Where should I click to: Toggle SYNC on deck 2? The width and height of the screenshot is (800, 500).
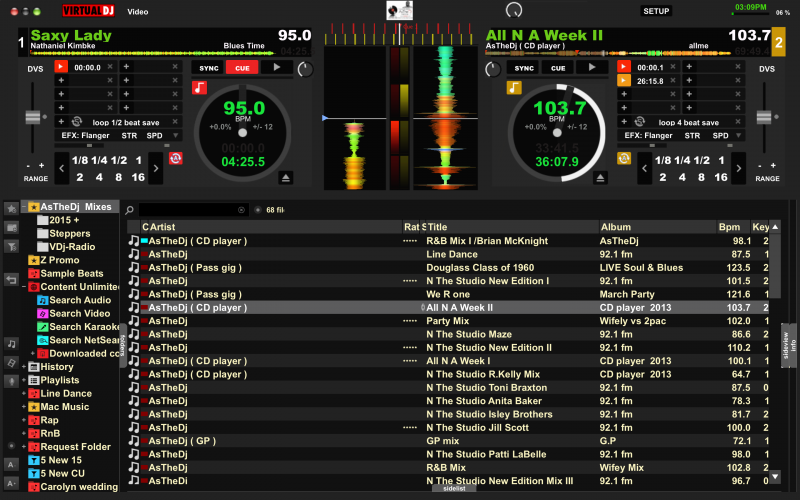pyautogui.click(x=524, y=68)
